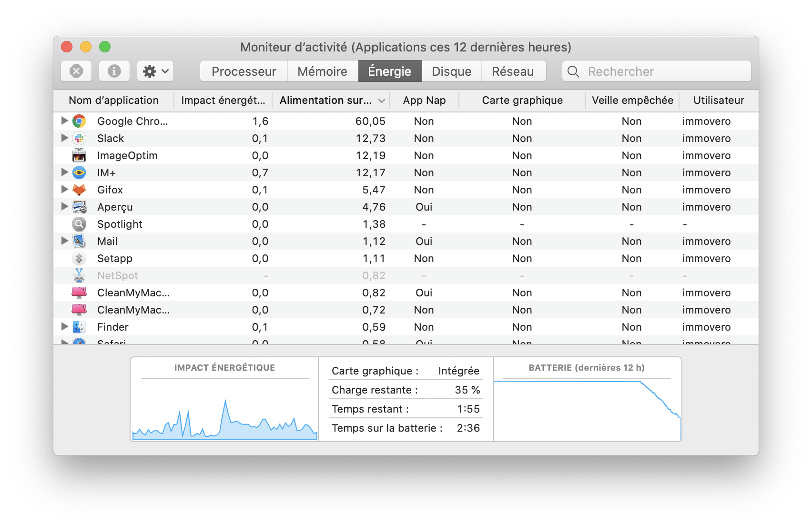Switch to the Réseau tab
Viewport: 812px width, 526px height.
click(513, 71)
